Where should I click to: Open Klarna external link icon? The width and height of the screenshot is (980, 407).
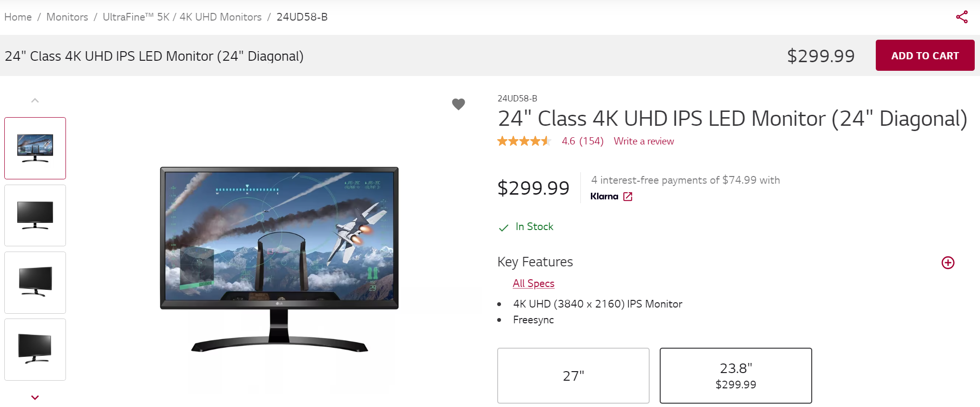click(628, 197)
